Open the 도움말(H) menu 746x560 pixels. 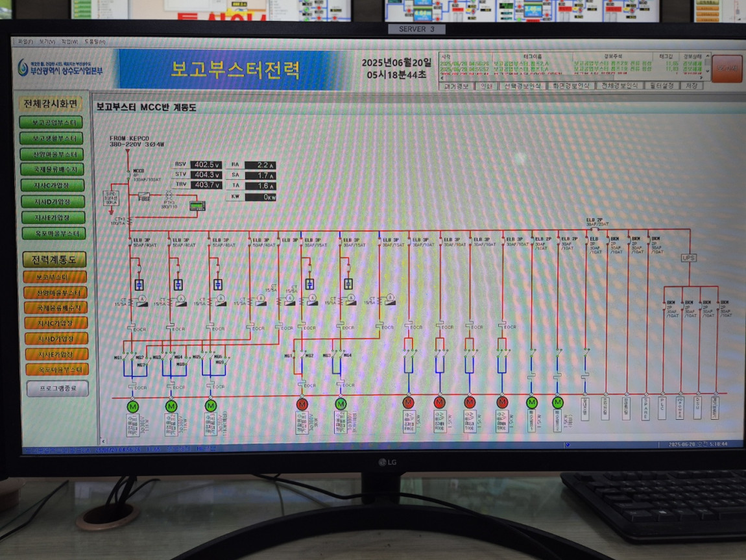point(95,42)
